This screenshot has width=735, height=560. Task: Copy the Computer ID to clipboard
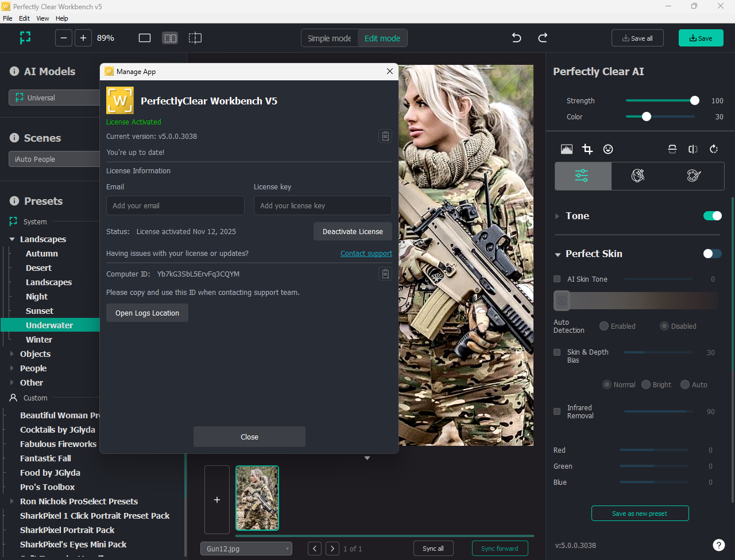tap(385, 274)
